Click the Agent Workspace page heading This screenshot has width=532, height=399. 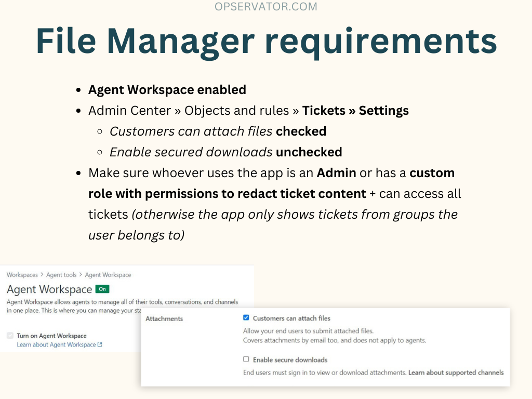click(49, 289)
